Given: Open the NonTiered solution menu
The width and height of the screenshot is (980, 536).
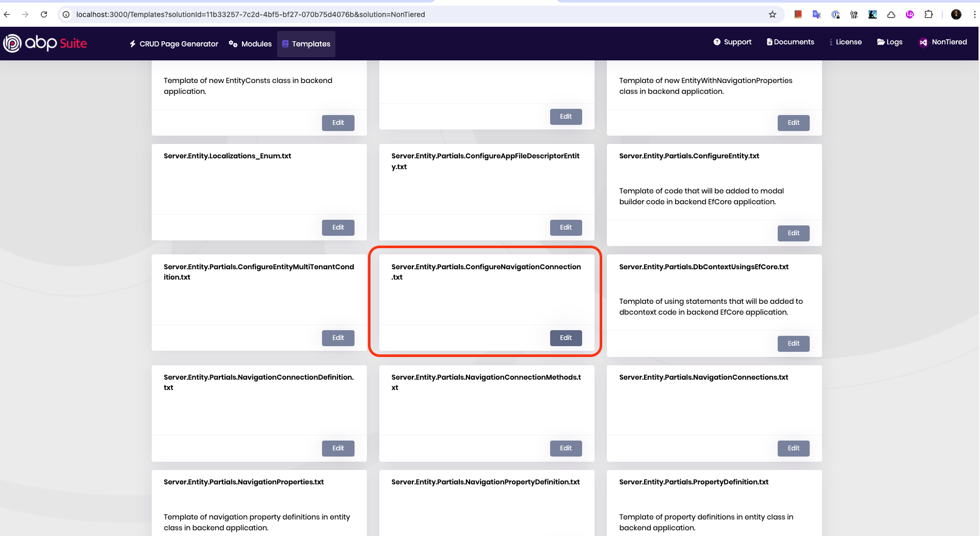Looking at the screenshot, I should click(943, 42).
